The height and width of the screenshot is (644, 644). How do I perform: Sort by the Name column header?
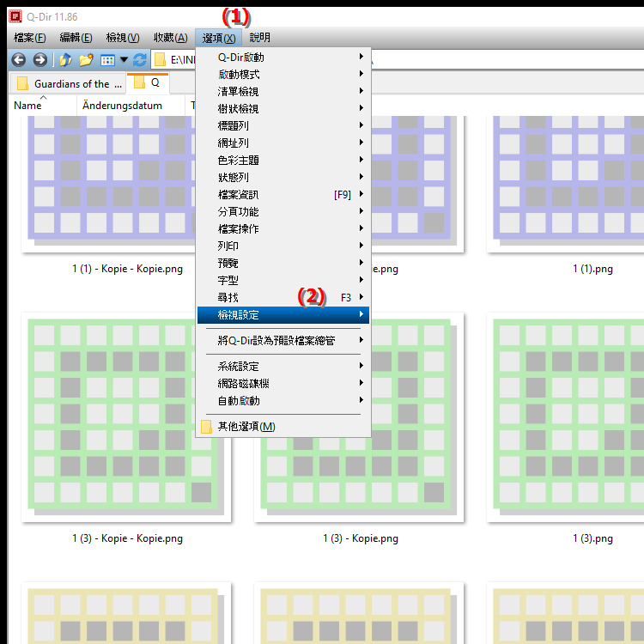pyautogui.click(x=43, y=106)
